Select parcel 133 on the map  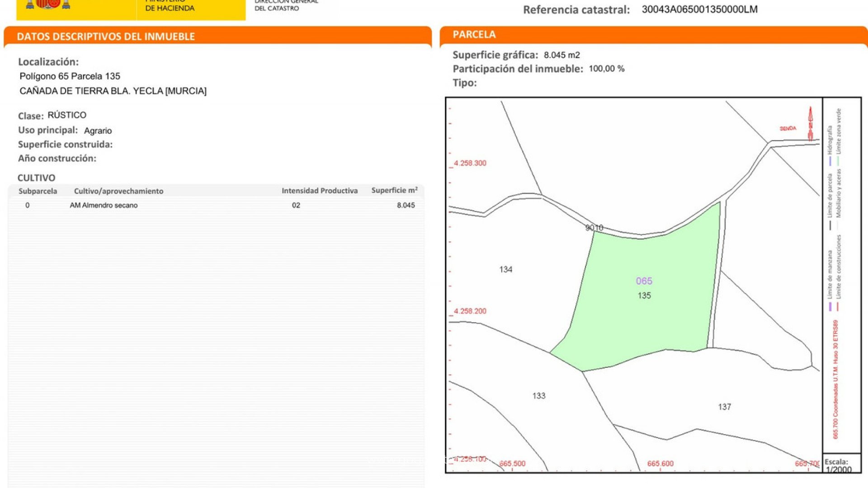point(538,396)
